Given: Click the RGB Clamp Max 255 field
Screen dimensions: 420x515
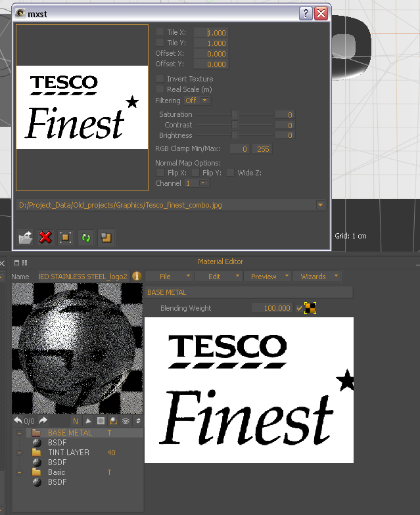Looking at the screenshot, I should (x=262, y=148).
